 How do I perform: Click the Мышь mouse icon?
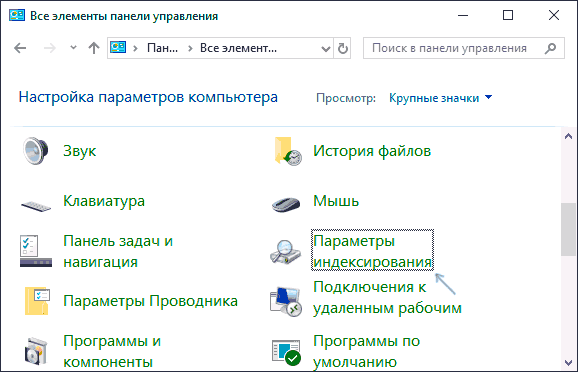point(286,204)
